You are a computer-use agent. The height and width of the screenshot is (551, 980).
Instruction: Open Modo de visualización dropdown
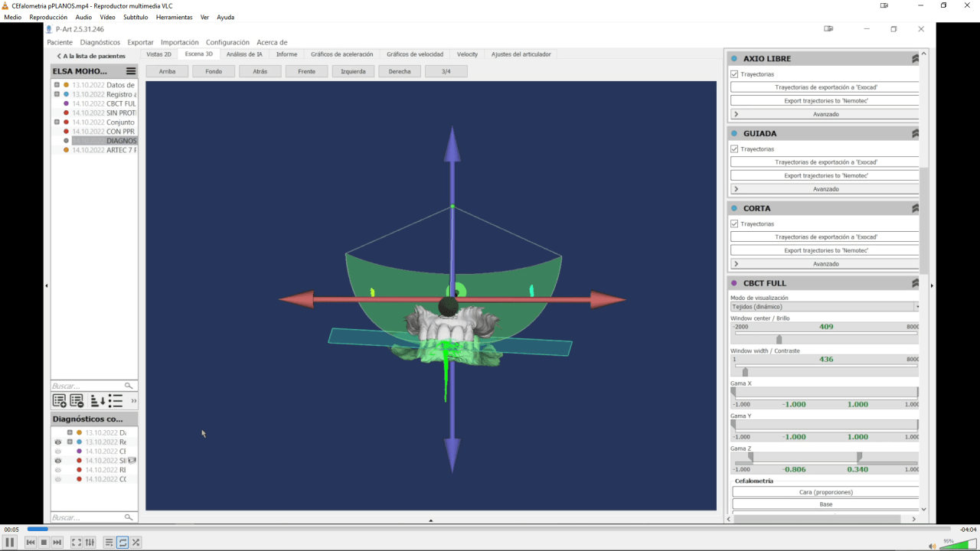(825, 307)
